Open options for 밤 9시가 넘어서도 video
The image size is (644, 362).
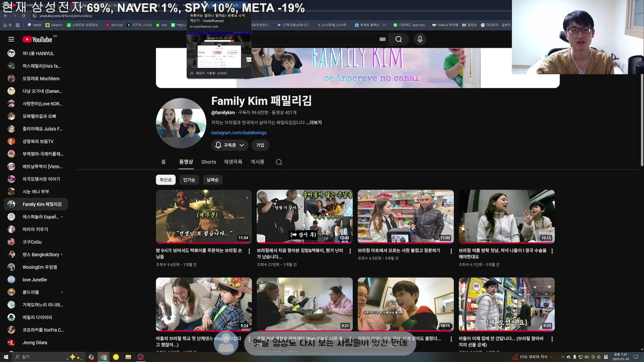[249, 251]
